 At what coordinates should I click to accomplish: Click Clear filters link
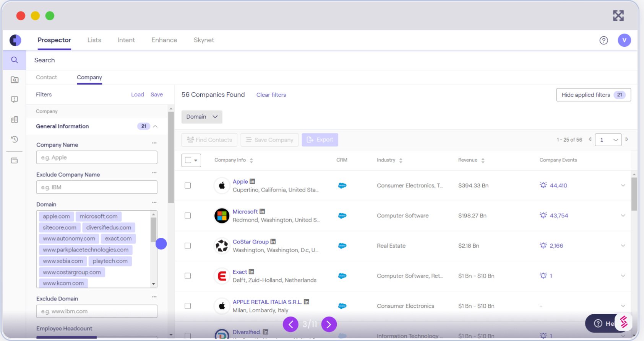coord(271,95)
